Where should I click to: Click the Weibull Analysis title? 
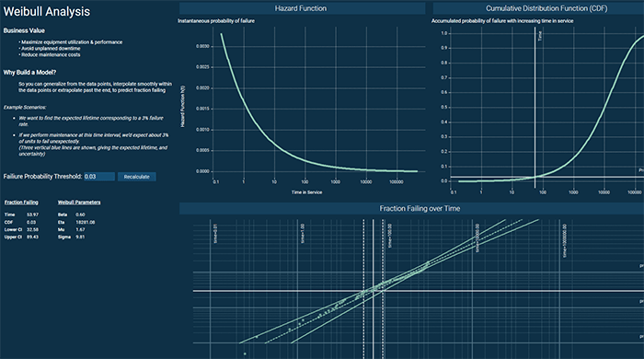tap(46, 11)
